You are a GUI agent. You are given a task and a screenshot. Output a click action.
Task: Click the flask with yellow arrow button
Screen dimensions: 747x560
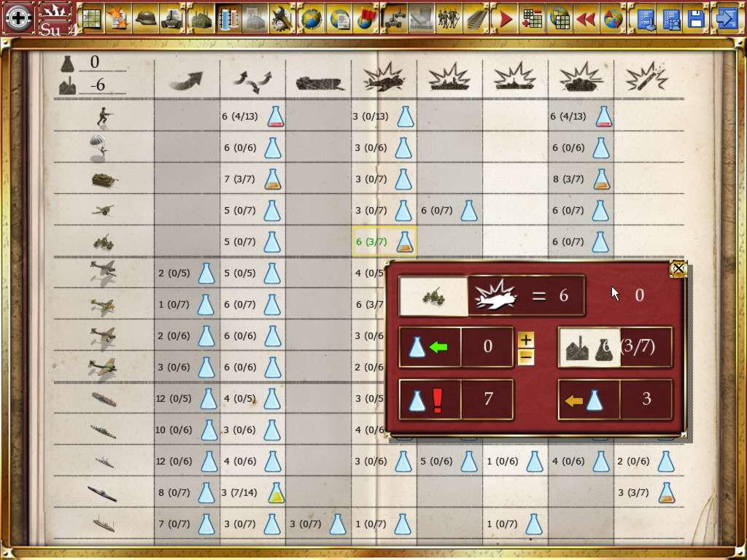click(589, 399)
